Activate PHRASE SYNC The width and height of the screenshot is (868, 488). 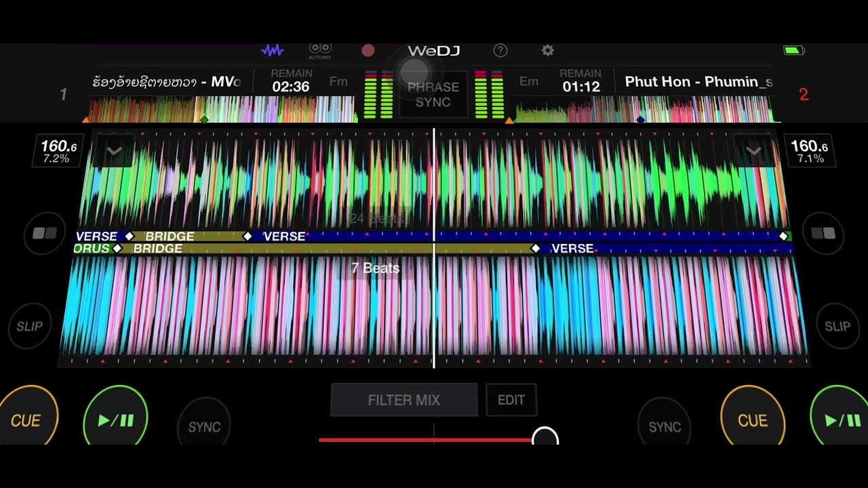[x=433, y=94]
